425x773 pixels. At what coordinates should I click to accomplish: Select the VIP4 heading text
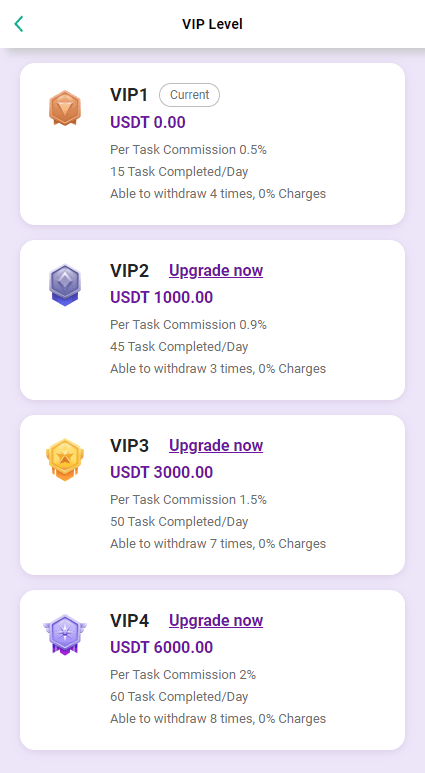click(x=130, y=620)
